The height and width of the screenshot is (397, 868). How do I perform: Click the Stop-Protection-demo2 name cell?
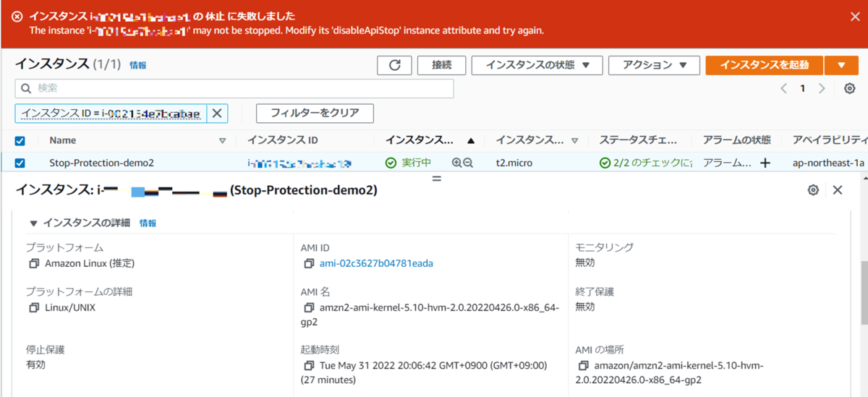pyautogui.click(x=101, y=163)
